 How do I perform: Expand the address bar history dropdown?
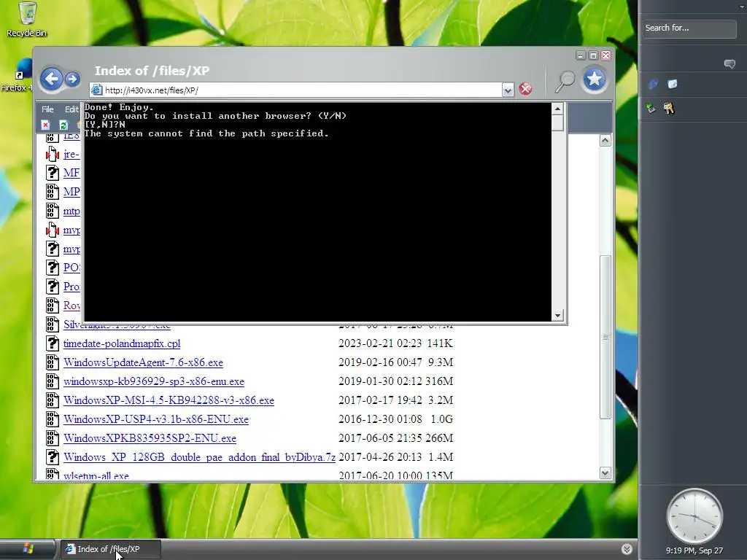click(x=508, y=90)
